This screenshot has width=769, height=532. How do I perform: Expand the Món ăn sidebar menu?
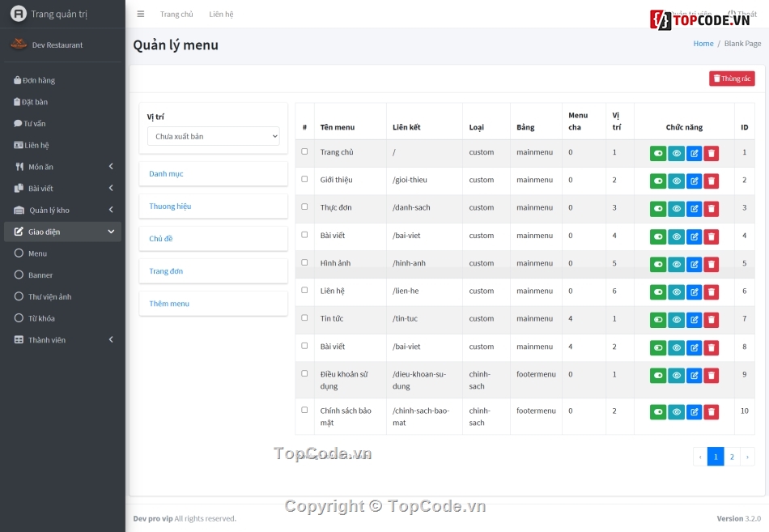click(62, 167)
